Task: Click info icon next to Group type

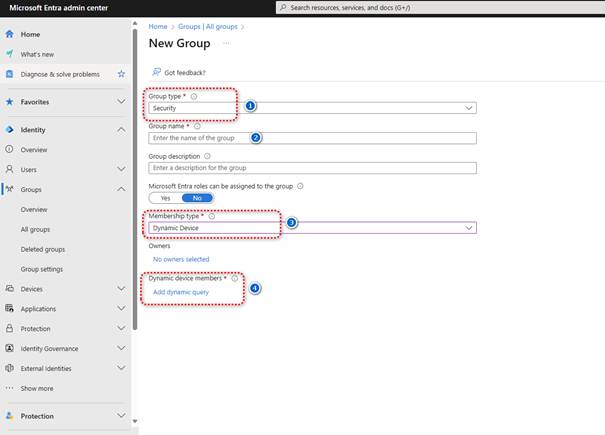Action: (194, 96)
